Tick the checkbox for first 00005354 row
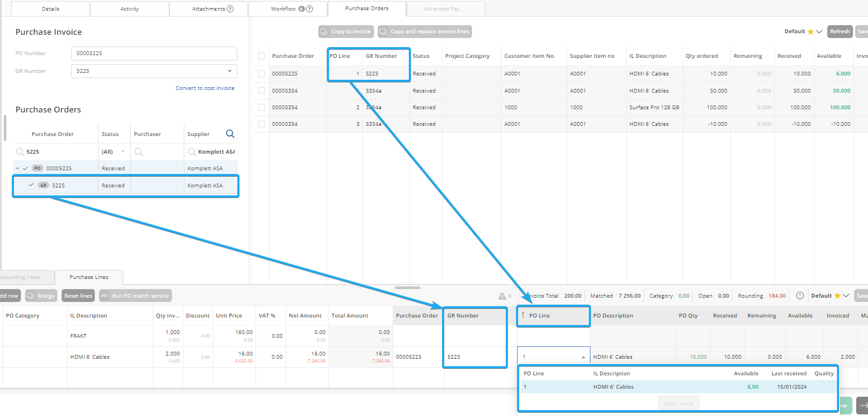The height and width of the screenshot is (416, 868). point(261,90)
